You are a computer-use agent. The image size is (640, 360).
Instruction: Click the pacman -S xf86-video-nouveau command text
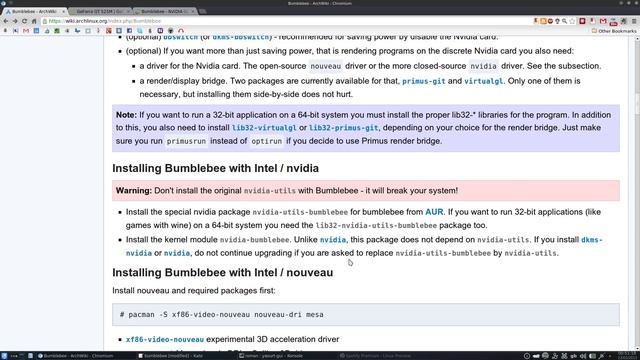click(222, 315)
